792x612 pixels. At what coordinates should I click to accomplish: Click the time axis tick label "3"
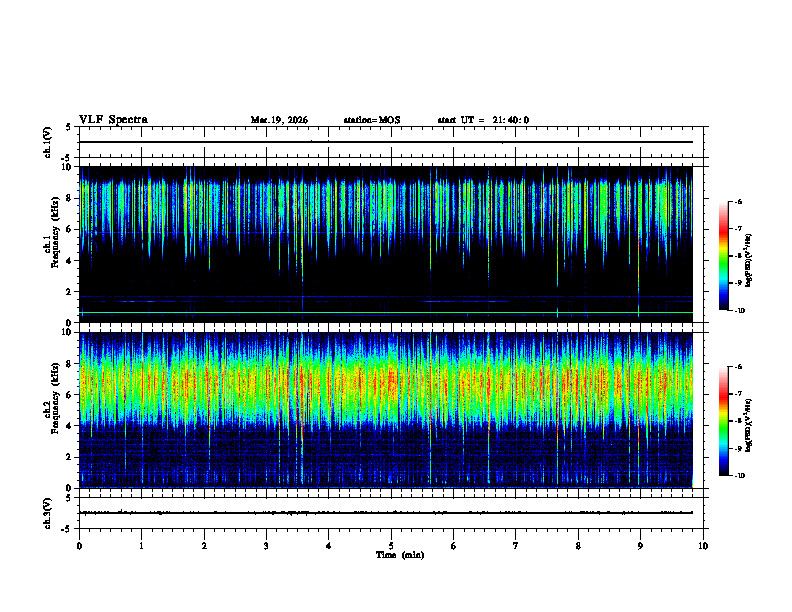coord(266,546)
